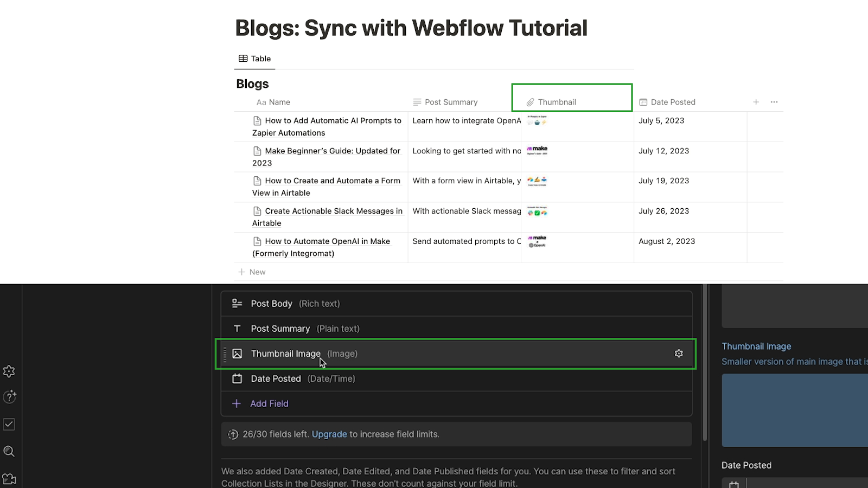
Task: Open page 'How to Automate OpenAI in Make'
Action: (321, 247)
